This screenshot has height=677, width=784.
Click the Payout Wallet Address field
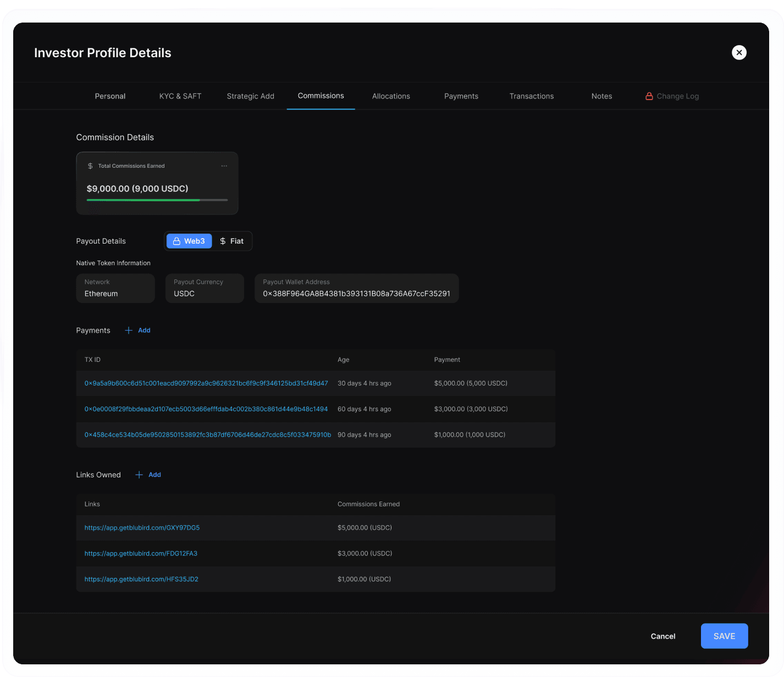click(357, 288)
